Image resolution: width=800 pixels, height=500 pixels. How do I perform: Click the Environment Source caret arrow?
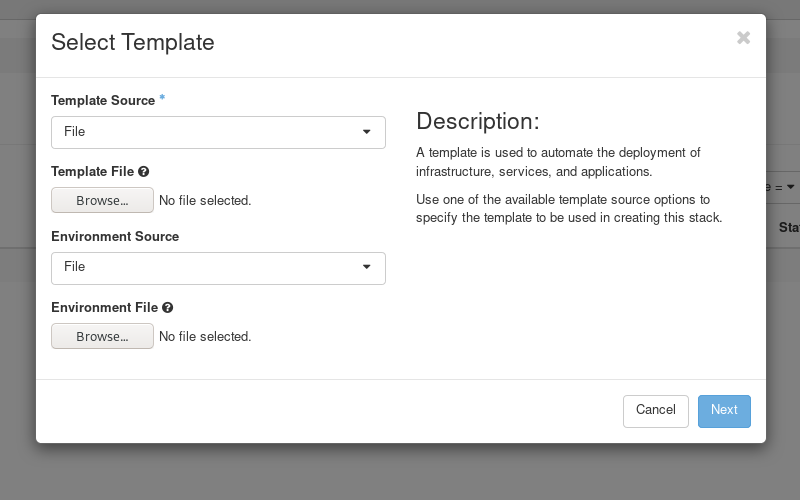pos(367,267)
